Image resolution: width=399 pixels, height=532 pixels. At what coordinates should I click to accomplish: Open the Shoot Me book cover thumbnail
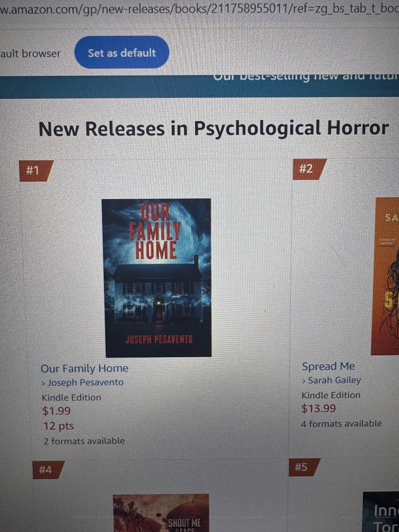tap(161, 513)
